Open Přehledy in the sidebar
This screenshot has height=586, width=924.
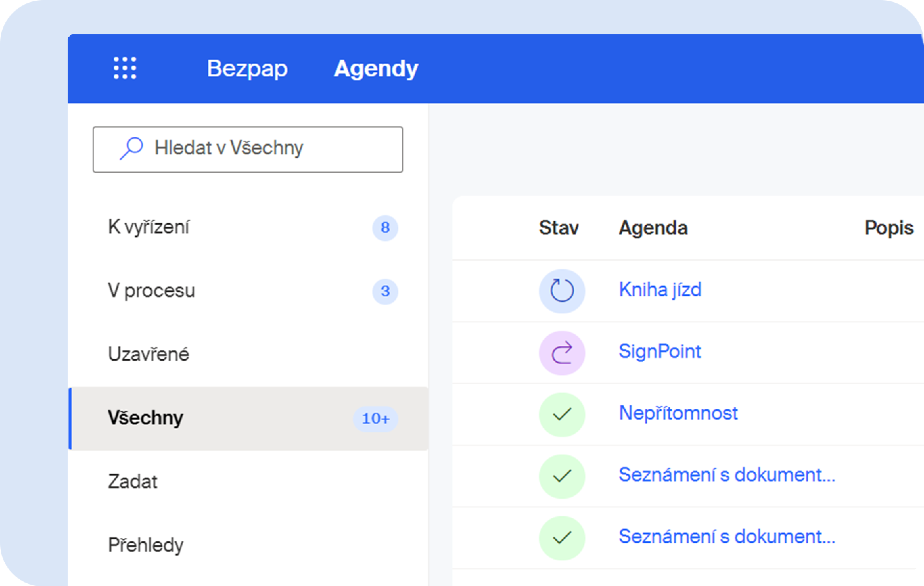pyautogui.click(x=249, y=545)
